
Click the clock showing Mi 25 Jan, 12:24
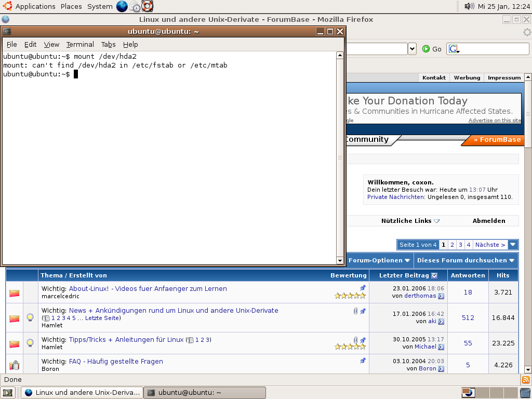tap(503, 6)
